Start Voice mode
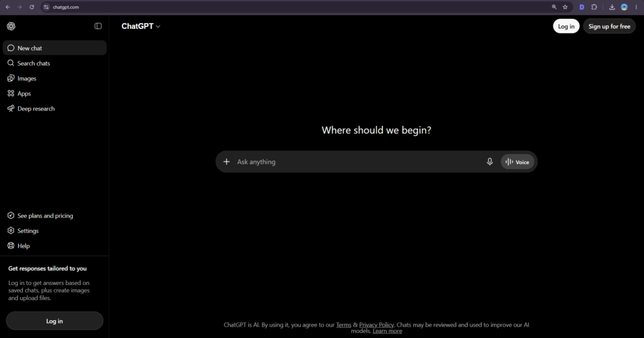The image size is (644, 338). [x=517, y=162]
